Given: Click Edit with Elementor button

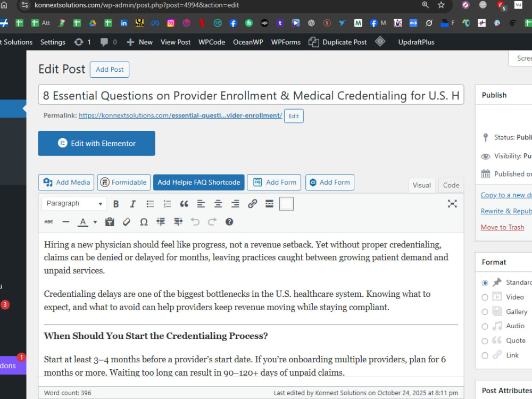Looking at the screenshot, I should (x=97, y=144).
